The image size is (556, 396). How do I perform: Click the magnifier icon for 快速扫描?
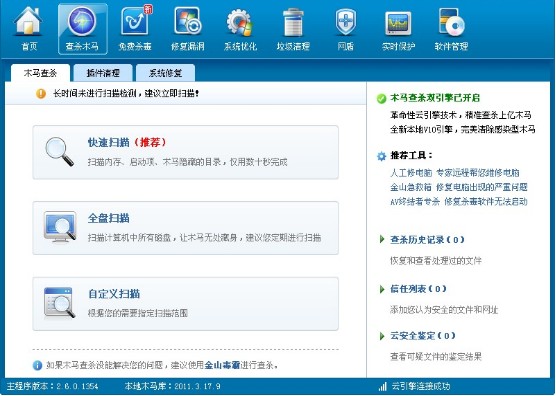[59, 152]
